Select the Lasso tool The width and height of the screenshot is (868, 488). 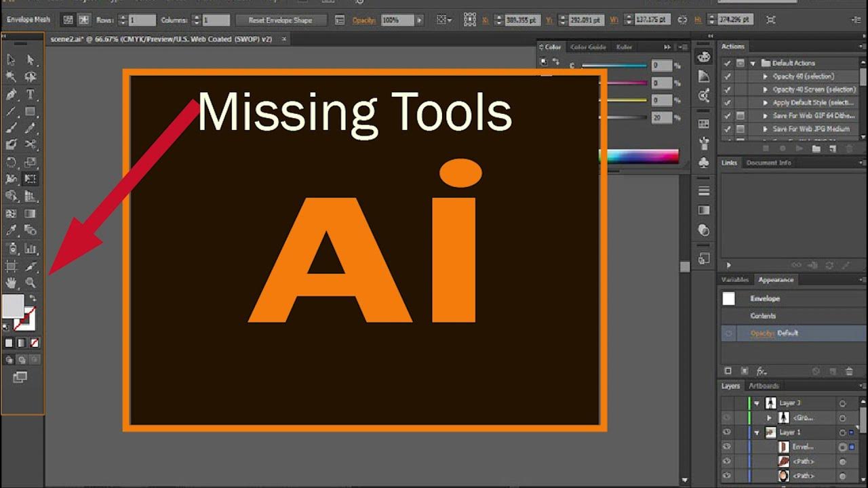pyautogui.click(x=31, y=77)
